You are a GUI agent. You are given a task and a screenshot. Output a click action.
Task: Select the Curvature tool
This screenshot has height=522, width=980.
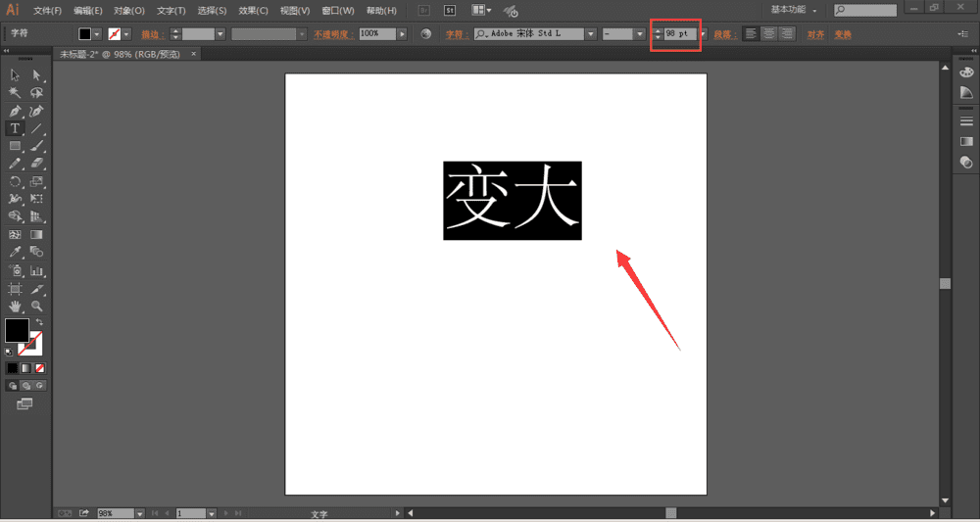37,111
